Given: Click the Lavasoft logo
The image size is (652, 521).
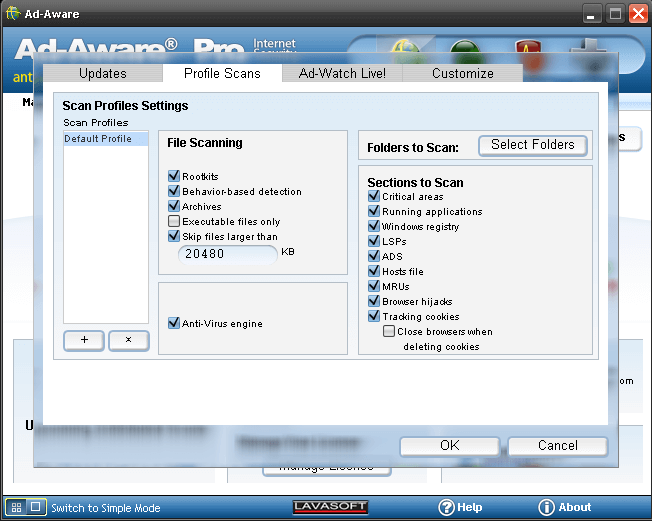Looking at the screenshot, I should pyautogui.click(x=330, y=507).
